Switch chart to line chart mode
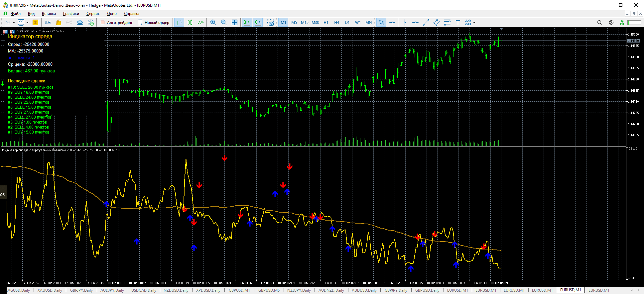The image size is (644, 294). [x=200, y=23]
